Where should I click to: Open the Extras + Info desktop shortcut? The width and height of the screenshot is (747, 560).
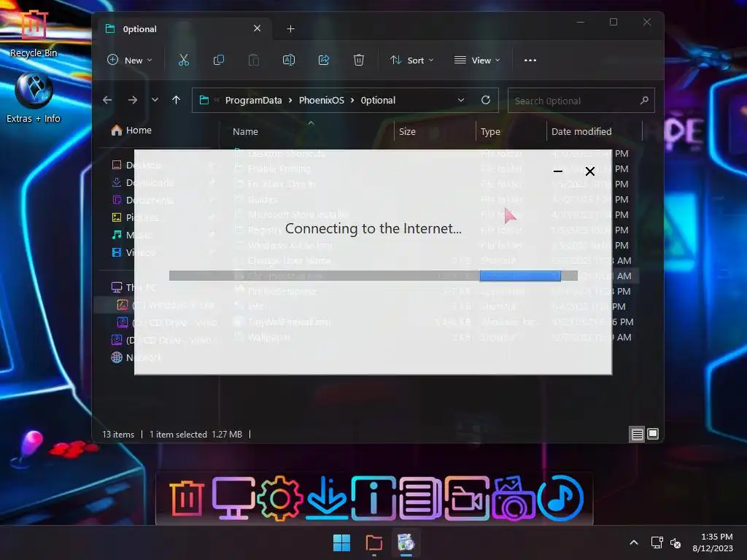[34, 98]
